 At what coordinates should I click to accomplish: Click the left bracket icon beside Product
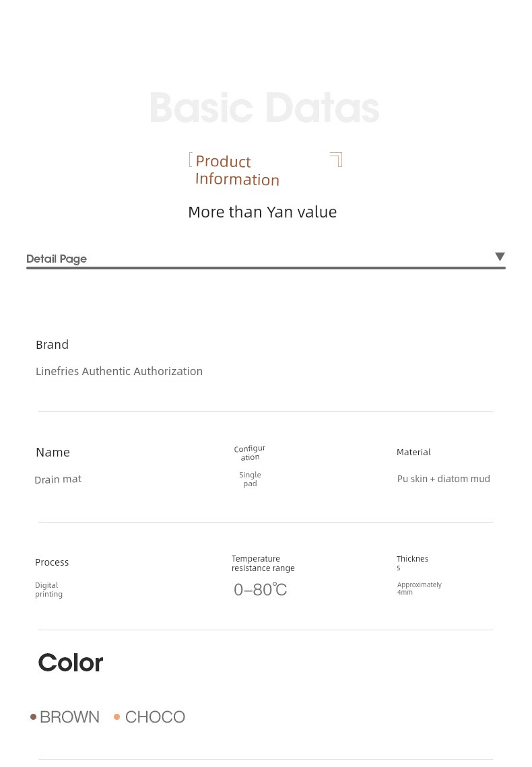191,160
